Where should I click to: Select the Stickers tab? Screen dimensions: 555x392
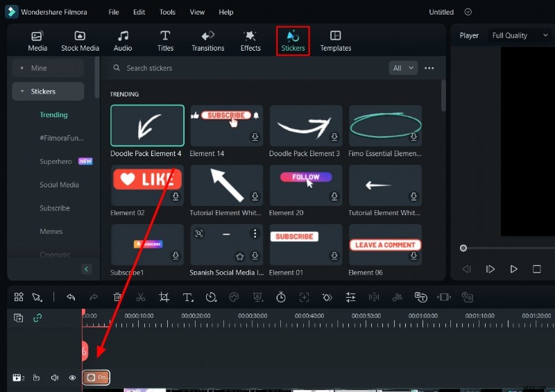(293, 41)
